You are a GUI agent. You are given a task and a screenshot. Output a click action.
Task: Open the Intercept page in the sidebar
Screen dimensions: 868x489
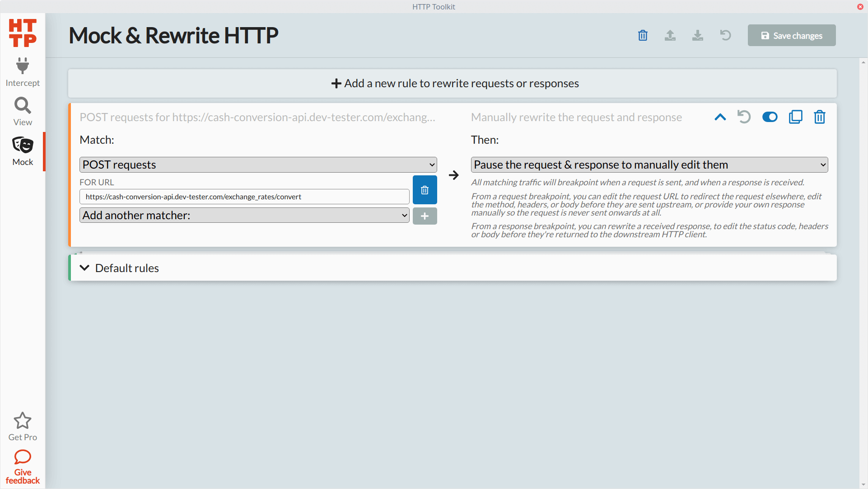pyautogui.click(x=23, y=72)
